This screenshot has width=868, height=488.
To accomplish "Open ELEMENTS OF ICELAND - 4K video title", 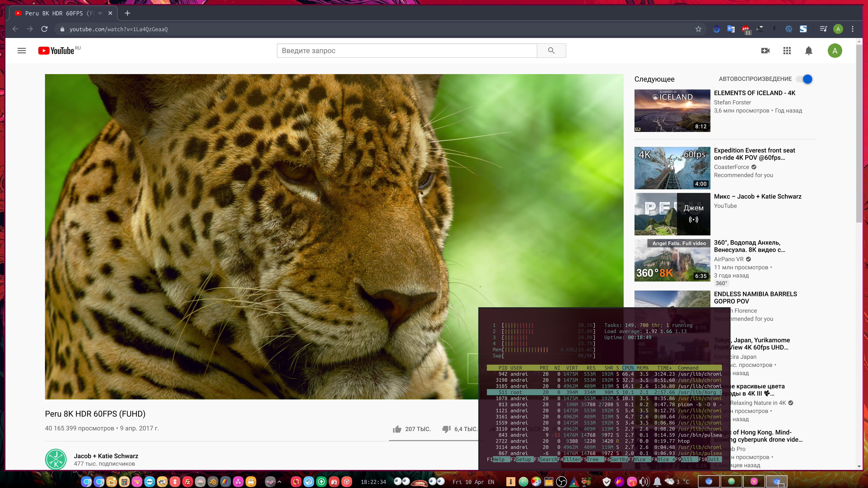I will (755, 93).
